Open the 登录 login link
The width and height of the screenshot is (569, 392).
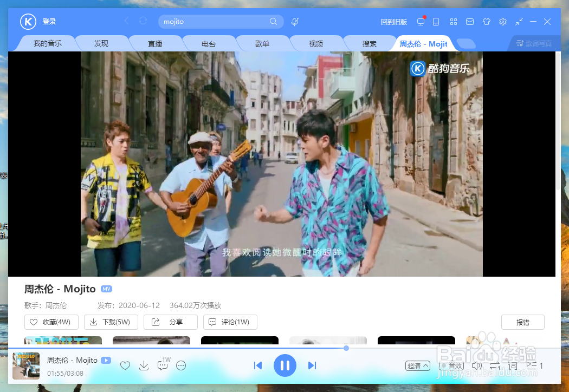coord(49,22)
